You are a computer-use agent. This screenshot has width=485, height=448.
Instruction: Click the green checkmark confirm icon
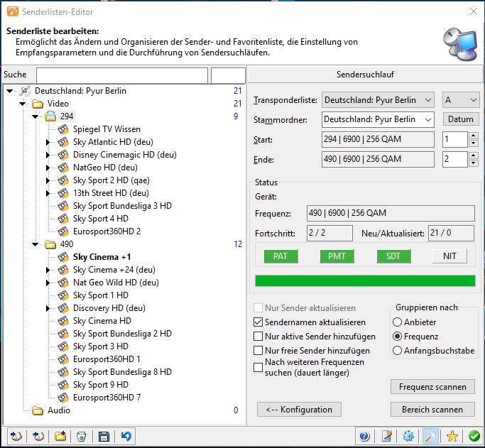coord(474,437)
